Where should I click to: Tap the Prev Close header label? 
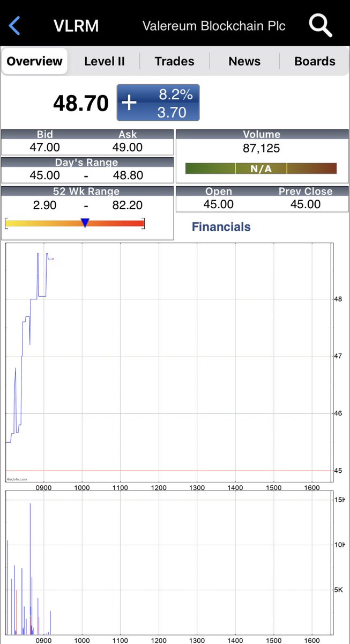[x=306, y=191]
